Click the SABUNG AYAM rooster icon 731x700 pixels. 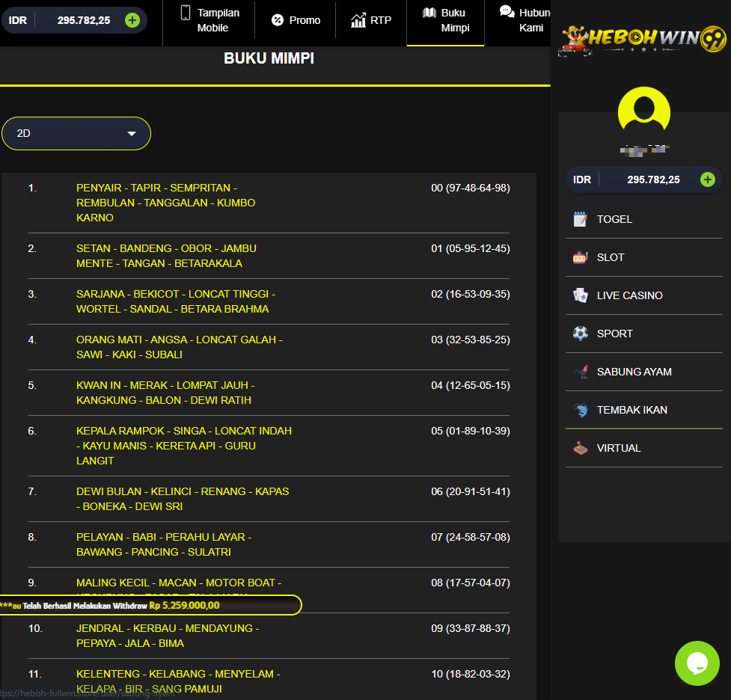[x=580, y=372]
